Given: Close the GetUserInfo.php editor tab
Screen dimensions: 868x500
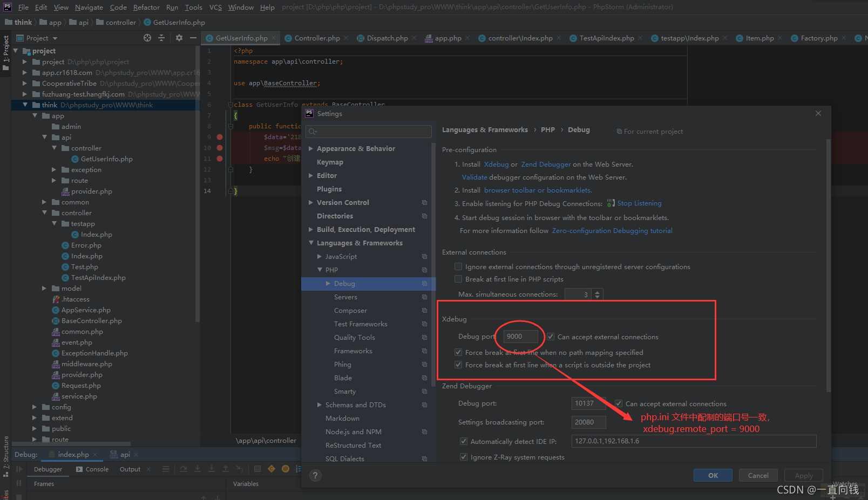Looking at the screenshot, I should click(x=274, y=38).
